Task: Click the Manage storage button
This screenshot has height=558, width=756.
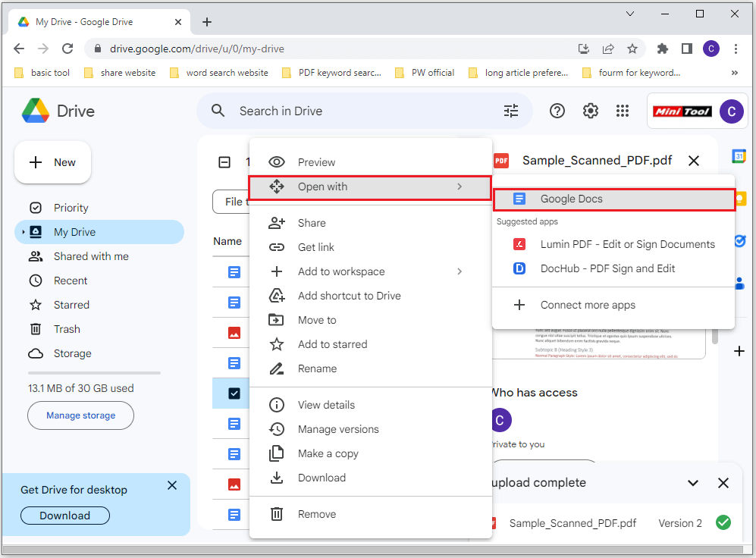Action: tap(80, 415)
